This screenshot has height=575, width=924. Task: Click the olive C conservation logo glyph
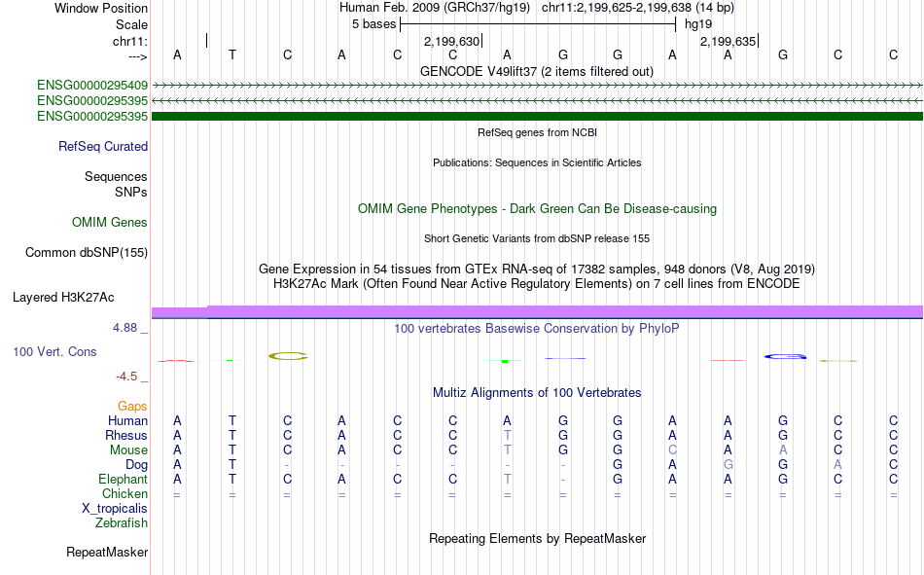(288, 356)
